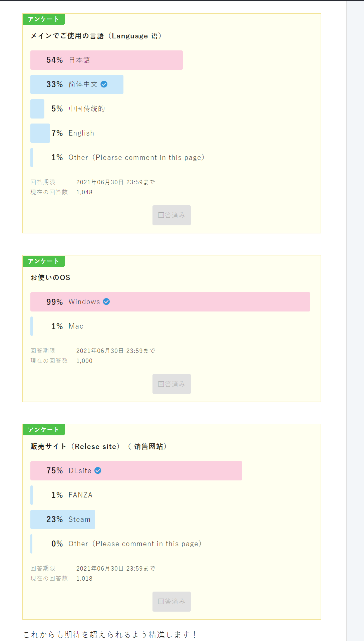364x641 pixels.
Task: Click the アンケート badge on the OS poll
Action: 43,261
